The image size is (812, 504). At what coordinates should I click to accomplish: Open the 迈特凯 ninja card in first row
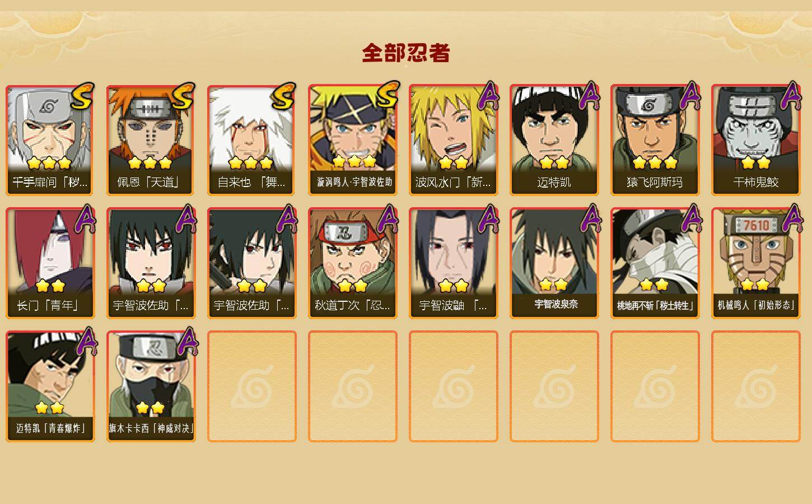tap(554, 140)
